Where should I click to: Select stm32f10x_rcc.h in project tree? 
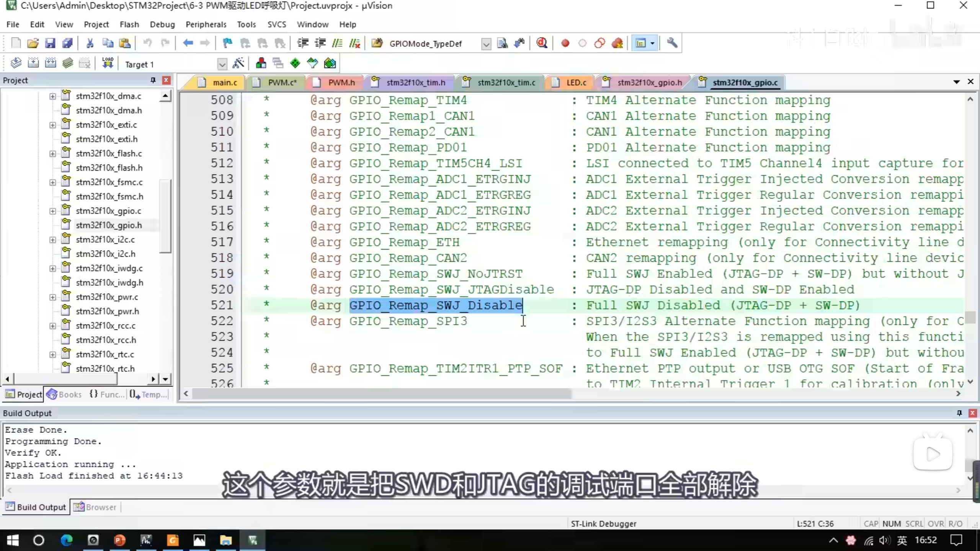[x=106, y=340]
